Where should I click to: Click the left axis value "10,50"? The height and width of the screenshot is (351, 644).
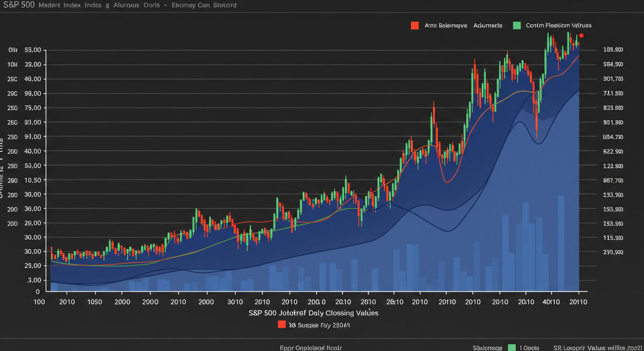tap(32, 180)
